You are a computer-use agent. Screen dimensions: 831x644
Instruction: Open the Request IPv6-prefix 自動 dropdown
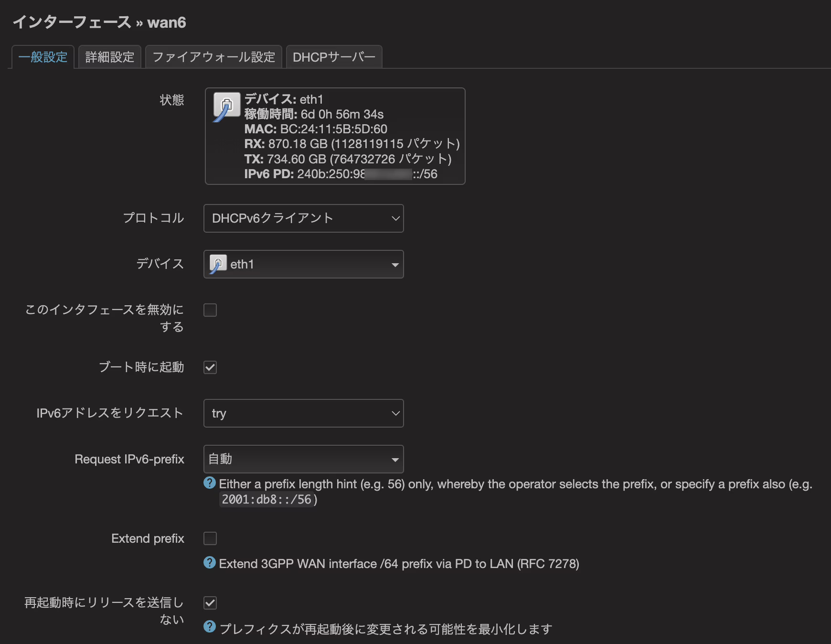pos(303,459)
